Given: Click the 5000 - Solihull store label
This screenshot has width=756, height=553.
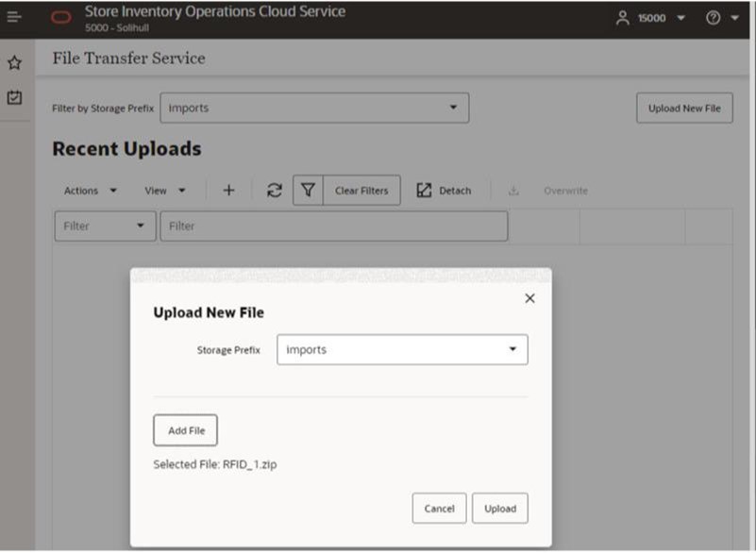Looking at the screenshot, I should 117,28.
